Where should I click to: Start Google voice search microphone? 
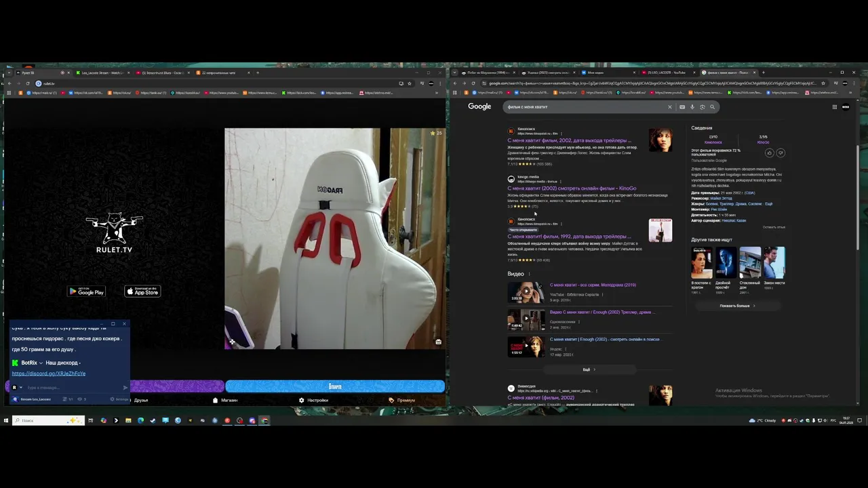coord(692,106)
